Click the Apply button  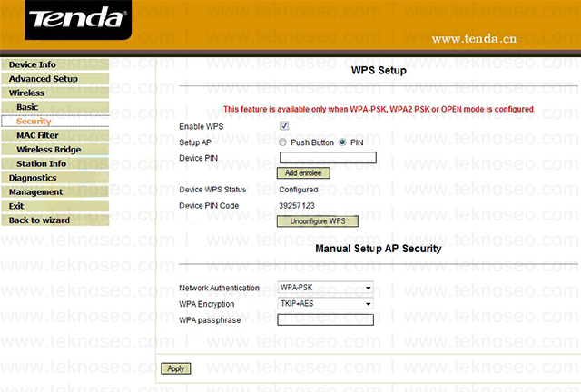point(175,368)
